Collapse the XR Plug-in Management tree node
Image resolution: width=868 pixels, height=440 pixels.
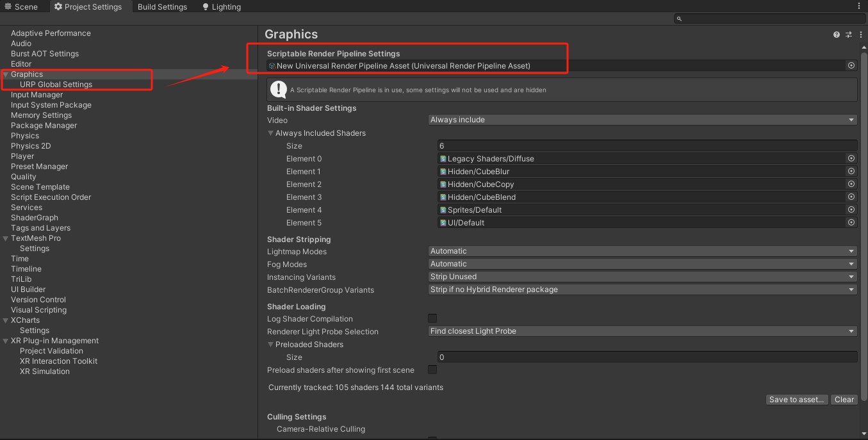click(x=6, y=341)
